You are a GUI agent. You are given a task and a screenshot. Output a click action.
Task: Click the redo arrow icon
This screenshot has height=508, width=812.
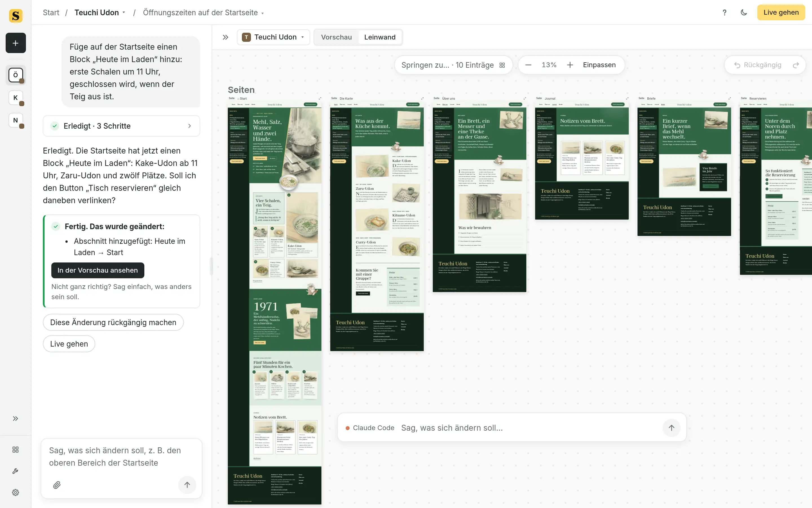pos(796,65)
